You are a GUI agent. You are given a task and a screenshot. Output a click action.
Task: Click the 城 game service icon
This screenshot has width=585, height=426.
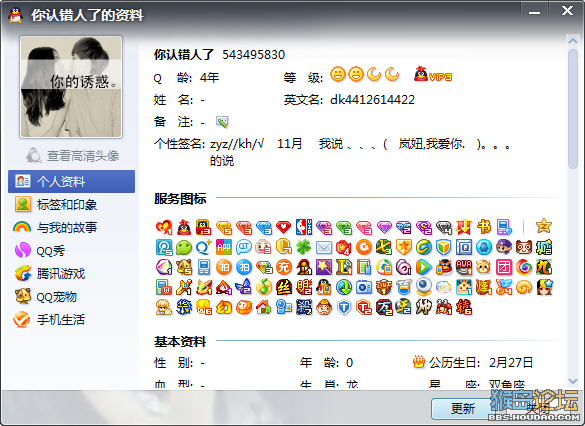[544, 247]
